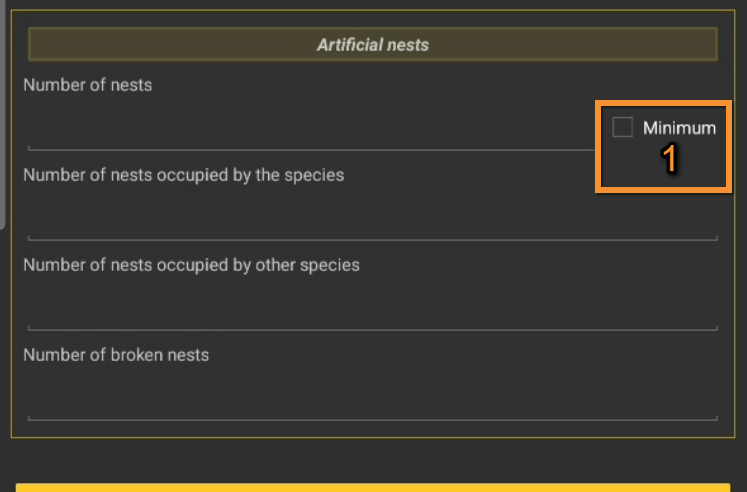Click "Number of nests occupied by other species" label

191,265
